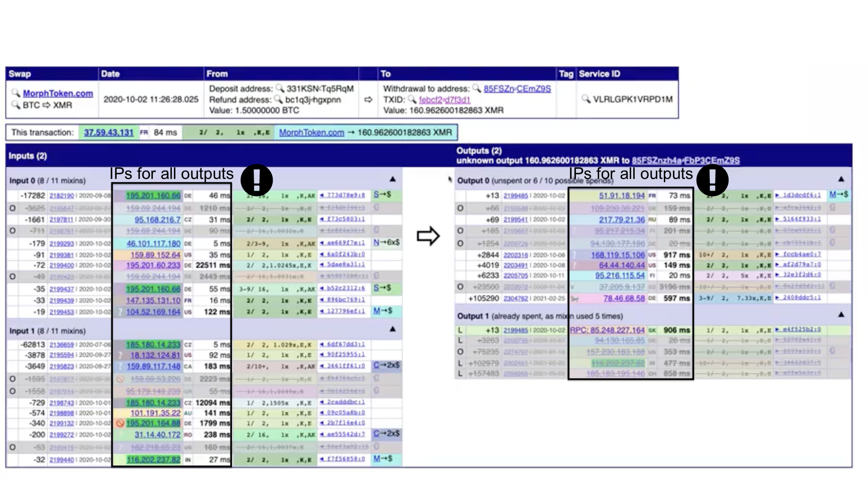
Task: Click blocked icon beside IP 195.201.164.88
Action: coord(120,423)
